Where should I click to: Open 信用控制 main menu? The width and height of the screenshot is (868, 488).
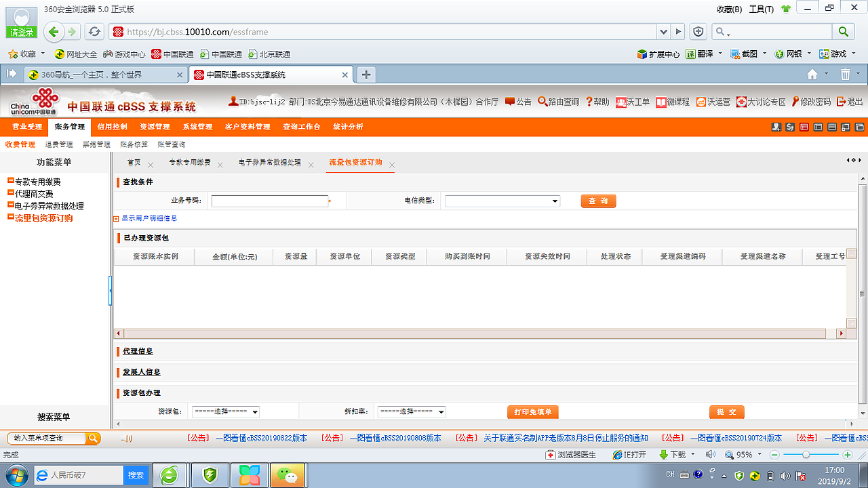[112, 127]
